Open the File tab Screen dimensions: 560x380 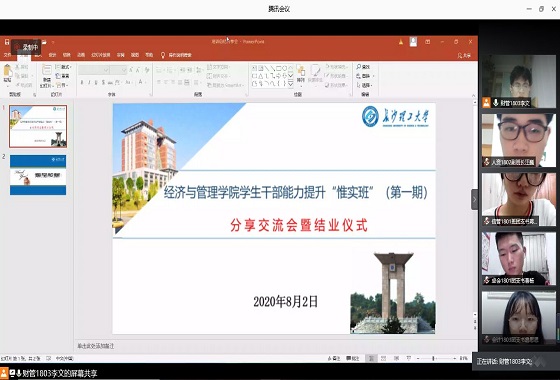(x=7, y=55)
